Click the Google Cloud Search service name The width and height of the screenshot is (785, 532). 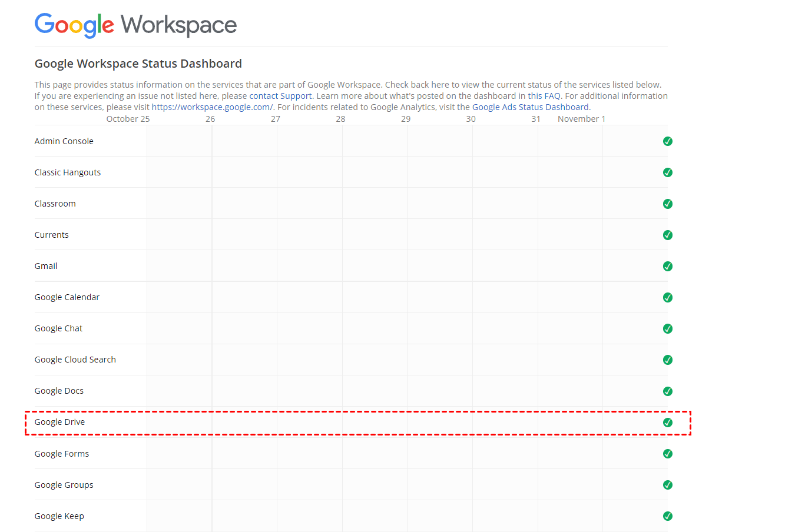coord(75,360)
